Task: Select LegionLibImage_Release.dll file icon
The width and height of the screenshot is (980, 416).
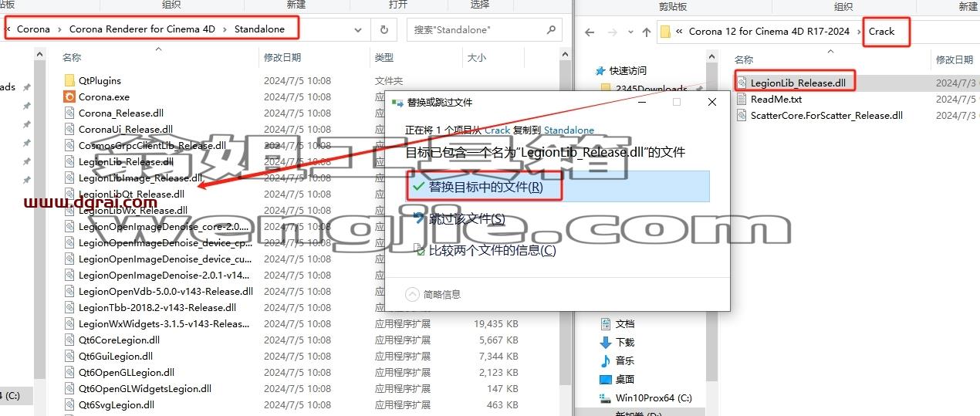Action: 69,178
